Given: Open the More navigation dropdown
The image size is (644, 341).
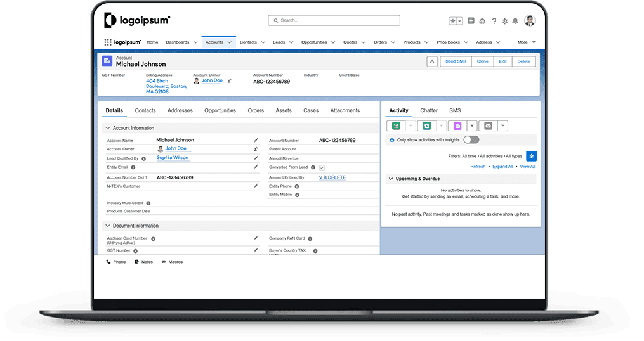Looking at the screenshot, I should coord(527,42).
